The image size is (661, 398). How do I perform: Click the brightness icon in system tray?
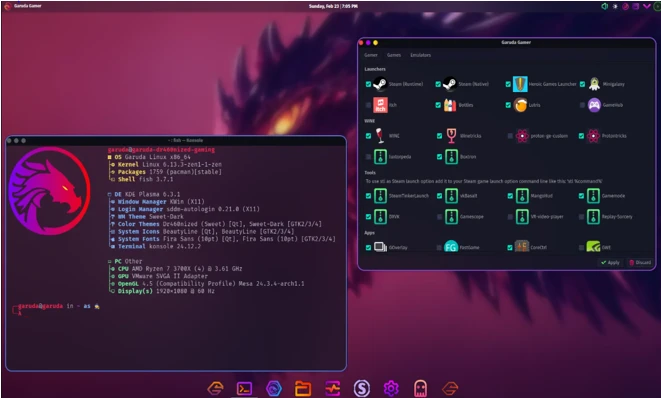pyautogui.click(x=615, y=6)
